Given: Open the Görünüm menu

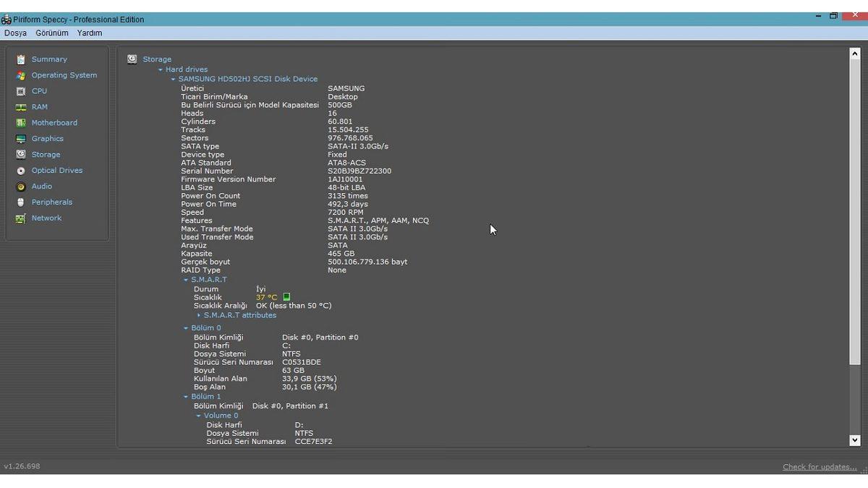Looking at the screenshot, I should pos(52,33).
